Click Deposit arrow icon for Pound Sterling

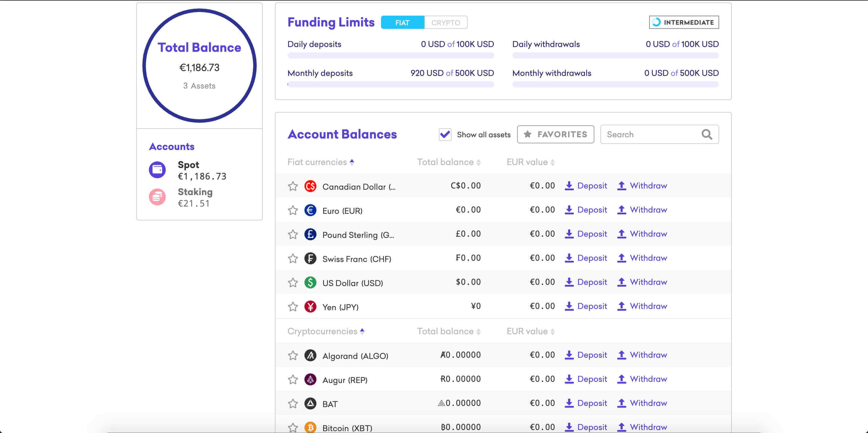tap(569, 234)
